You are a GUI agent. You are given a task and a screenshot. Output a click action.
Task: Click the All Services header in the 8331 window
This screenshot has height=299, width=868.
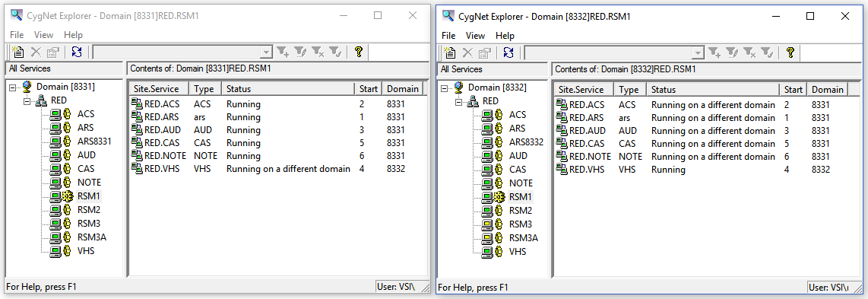click(64, 68)
